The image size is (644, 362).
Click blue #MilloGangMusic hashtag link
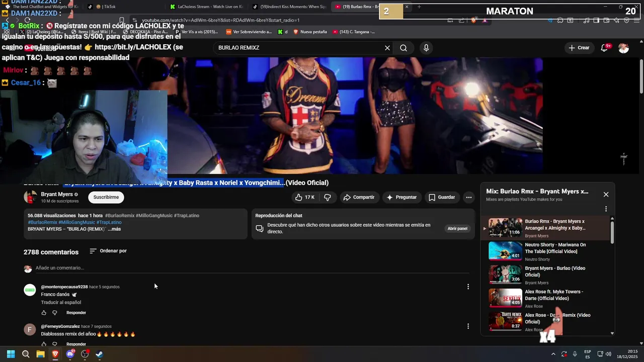click(76, 222)
